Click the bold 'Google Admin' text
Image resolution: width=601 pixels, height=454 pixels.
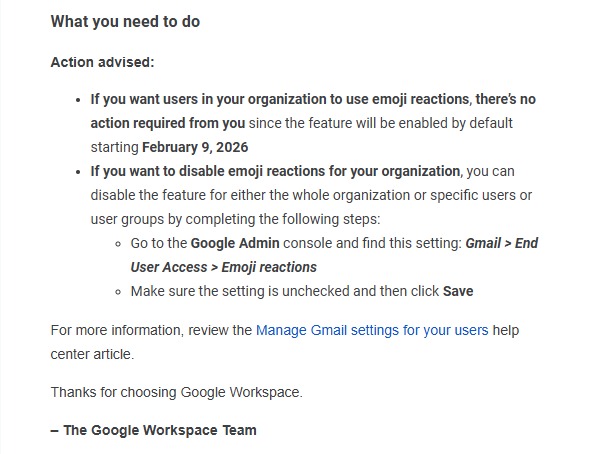(236, 243)
